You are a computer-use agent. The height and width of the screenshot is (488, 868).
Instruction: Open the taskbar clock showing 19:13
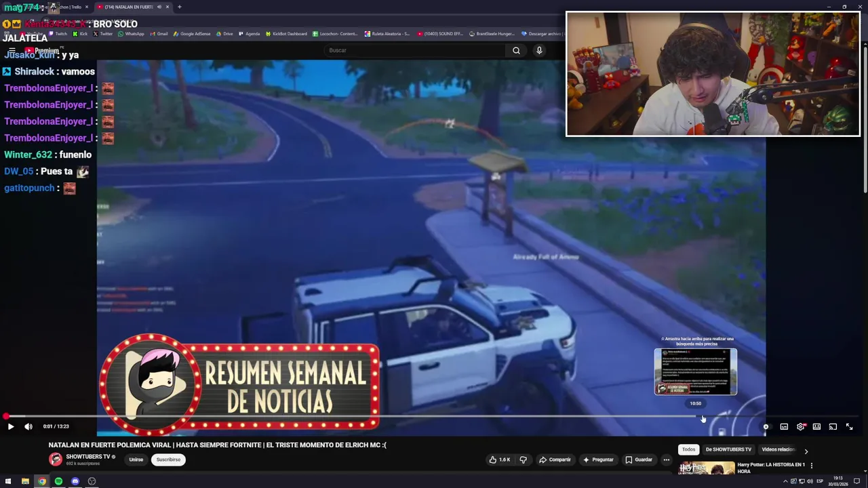coord(838,481)
